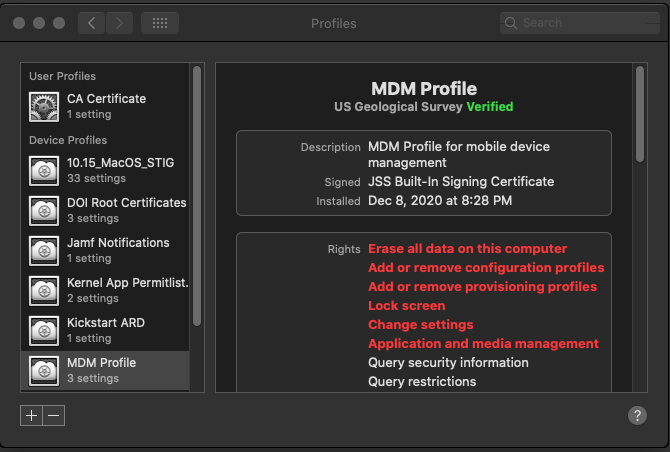Open help with the question mark button
670x452 pixels.
click(x=637, y=415)
